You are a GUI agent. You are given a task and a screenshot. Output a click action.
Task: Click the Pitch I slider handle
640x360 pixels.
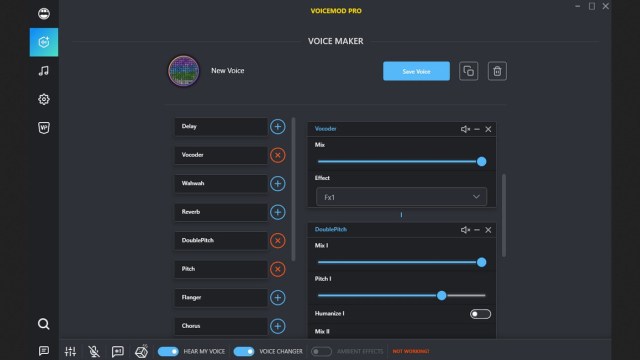(442, 296)
